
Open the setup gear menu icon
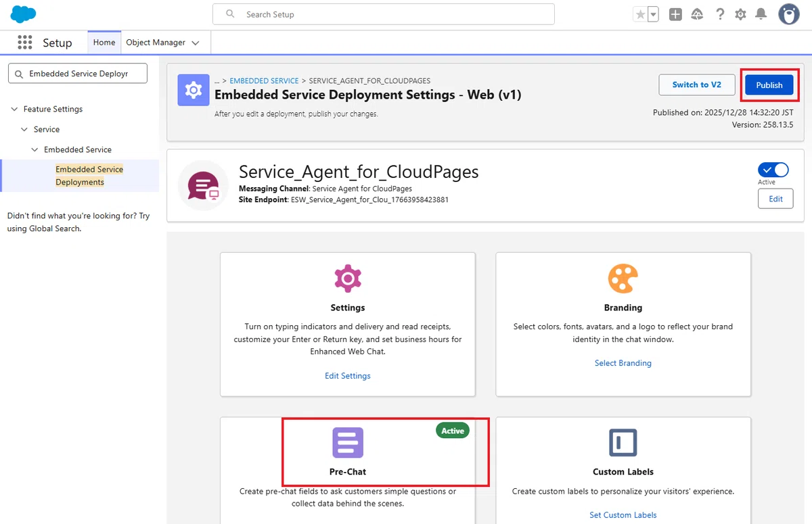click(x=741, y=14)
